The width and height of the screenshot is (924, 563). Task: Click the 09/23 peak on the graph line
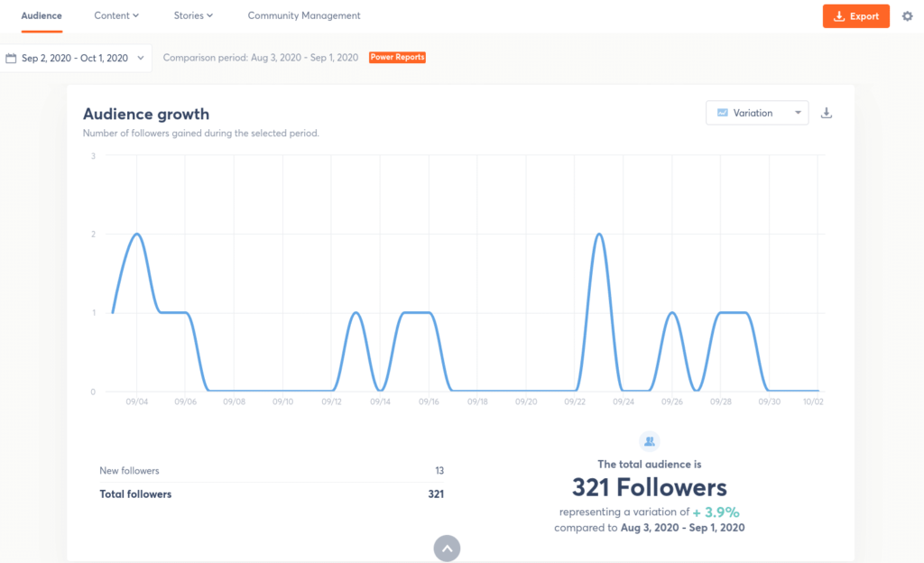click(599, 235)
